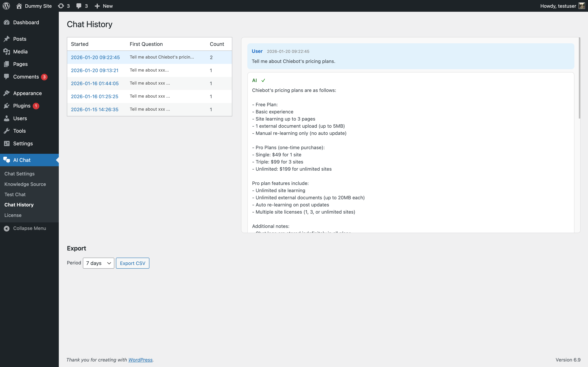
Task: Collapse the admin sidebar menu
Action: tap(29, 228)
